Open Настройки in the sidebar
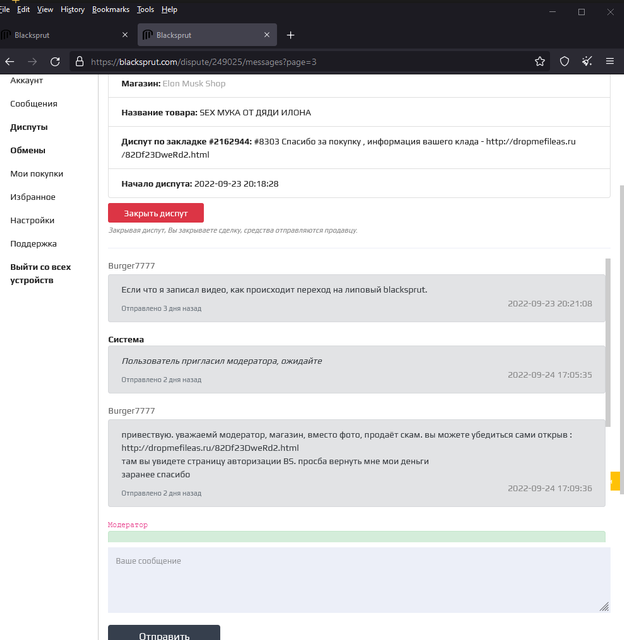Screen dimensions: 624x640 [x=32, y=220]
